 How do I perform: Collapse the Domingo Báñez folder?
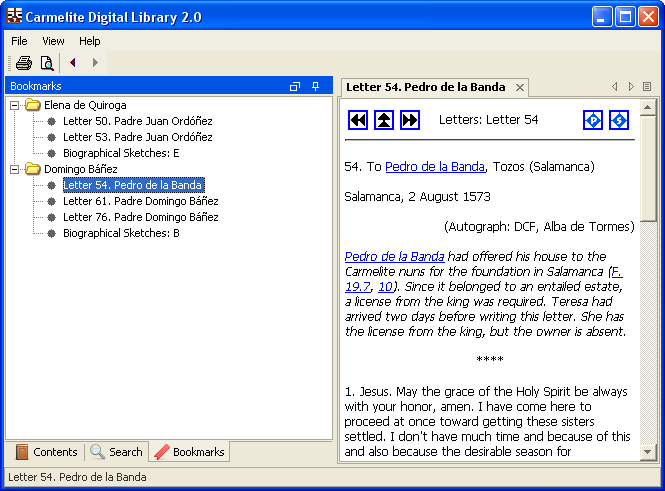15,169
